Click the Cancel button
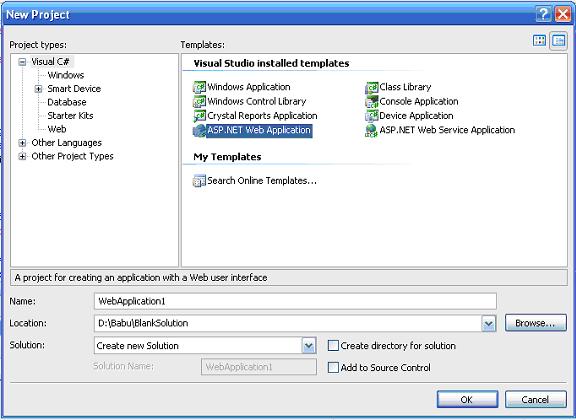 click(536, 399)
